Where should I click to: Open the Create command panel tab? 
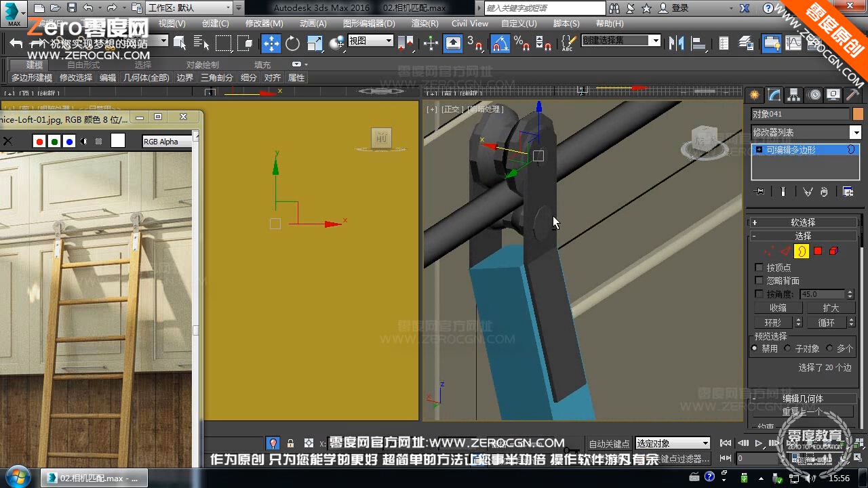[x=754, y=95]
